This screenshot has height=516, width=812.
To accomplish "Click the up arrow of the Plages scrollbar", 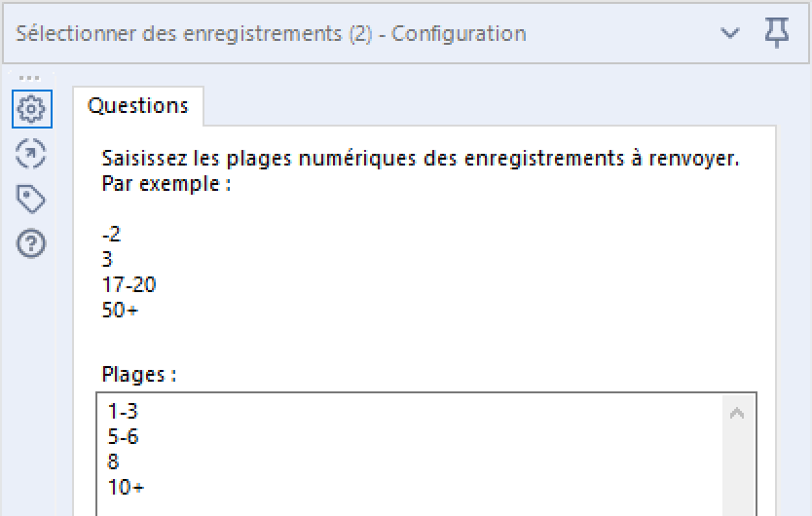I will (x=737, y=413).
